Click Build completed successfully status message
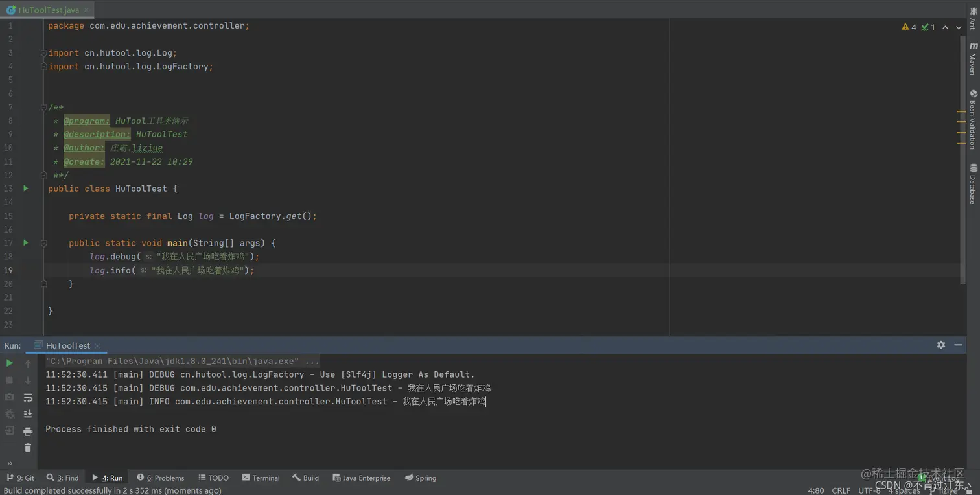This screenshot has height=495, width=980. click(113, 490)
